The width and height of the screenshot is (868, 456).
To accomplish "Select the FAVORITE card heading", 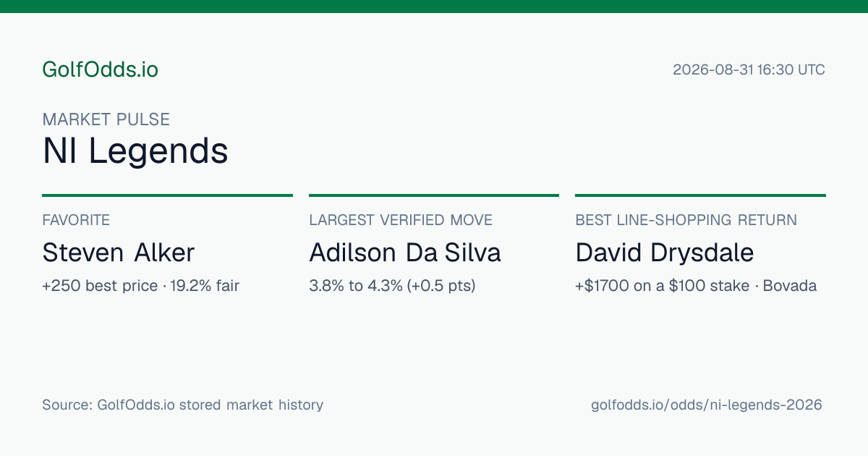I will (x=76, y=220).
